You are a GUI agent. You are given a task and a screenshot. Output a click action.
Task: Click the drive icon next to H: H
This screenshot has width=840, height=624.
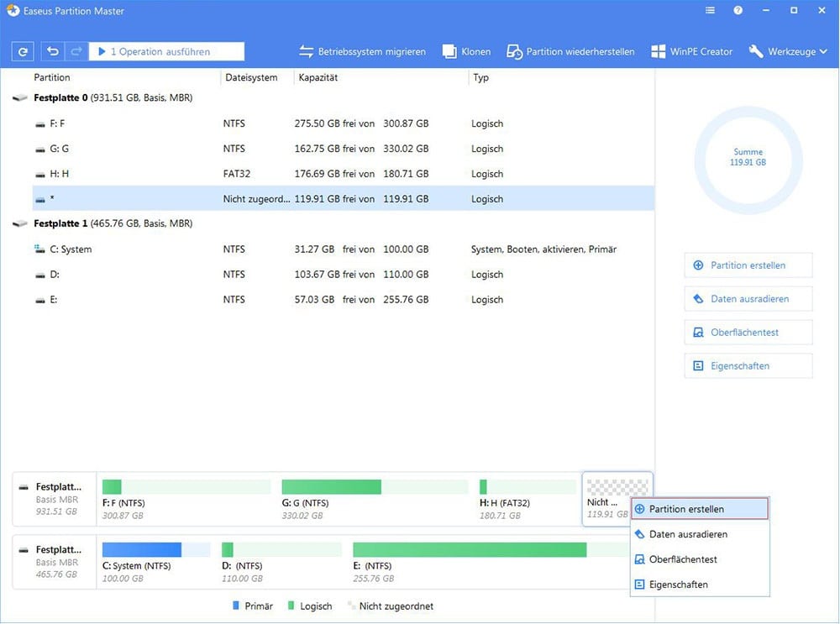coord(40,176)
